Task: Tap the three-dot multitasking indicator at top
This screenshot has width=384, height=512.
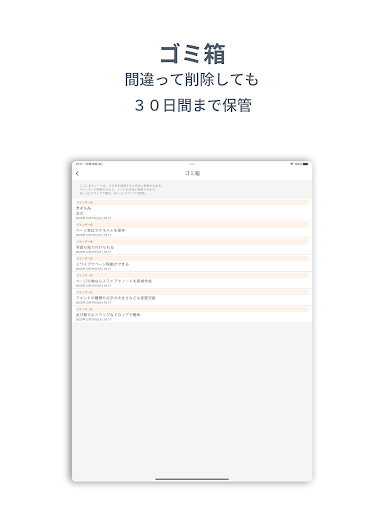Action: [192, 164]
